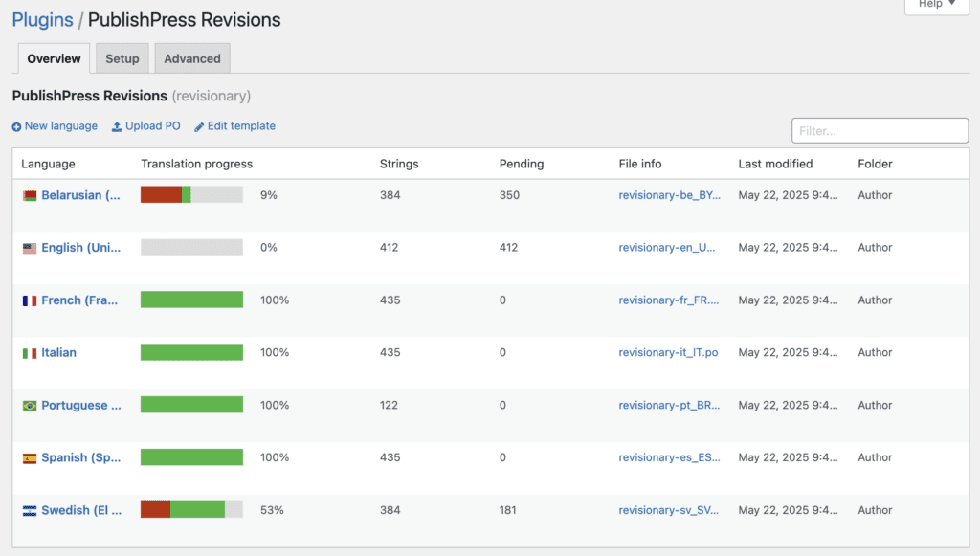Switch to the Setup tab
980x556 pixels.
(x=122, y=58)
